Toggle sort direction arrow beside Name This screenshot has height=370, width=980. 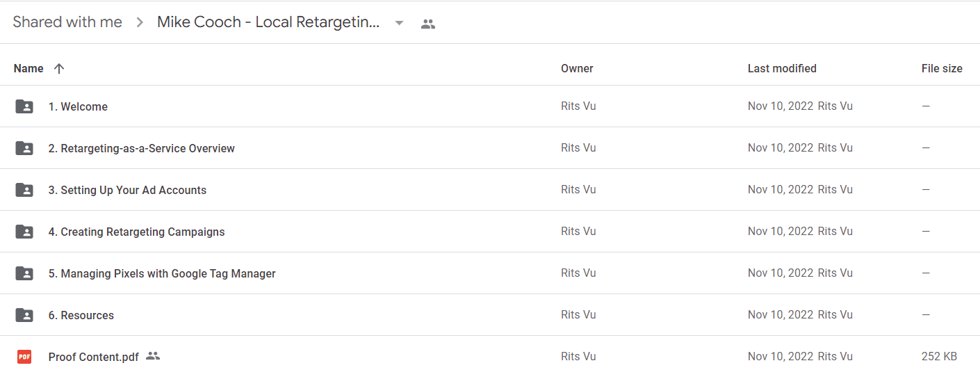(x=59, y=68)
